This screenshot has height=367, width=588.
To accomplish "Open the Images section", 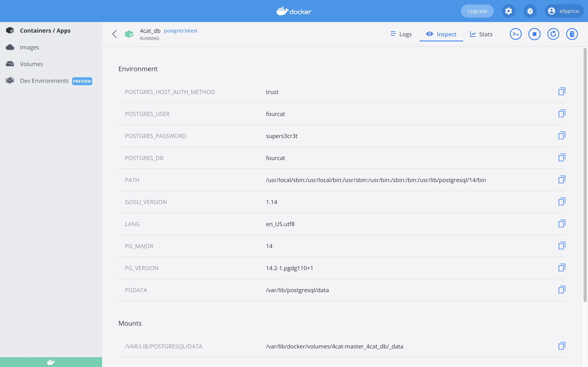I will (29, 47).
